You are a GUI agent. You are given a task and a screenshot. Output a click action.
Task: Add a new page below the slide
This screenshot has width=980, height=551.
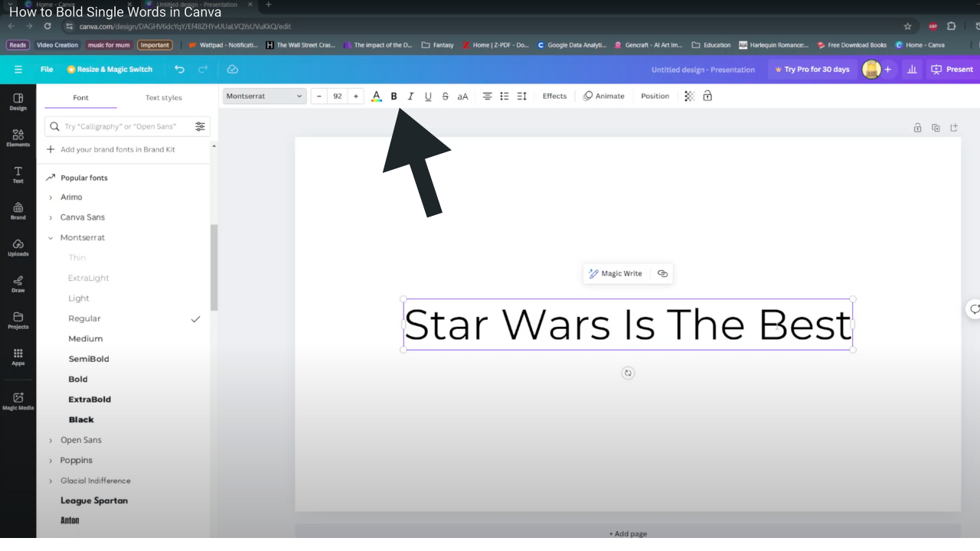[628, 533]
